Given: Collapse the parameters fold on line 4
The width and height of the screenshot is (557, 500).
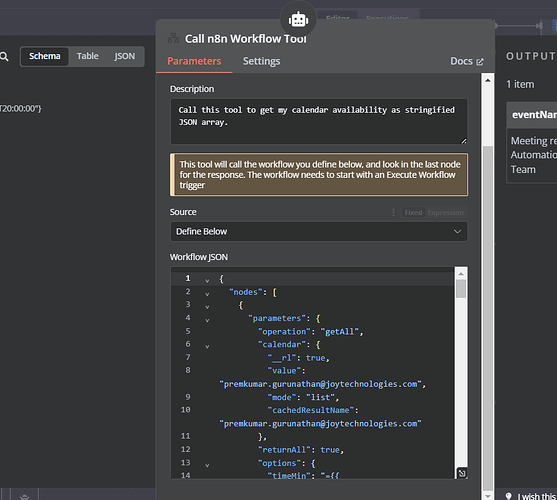Looking at the screenshot, I should (207, 320).
